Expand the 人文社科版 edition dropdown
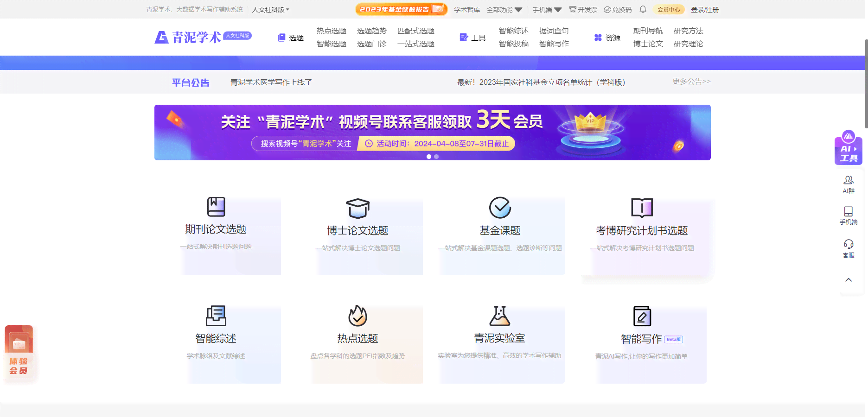This screenshot has height=417, width=868. [x=271, y=10]
